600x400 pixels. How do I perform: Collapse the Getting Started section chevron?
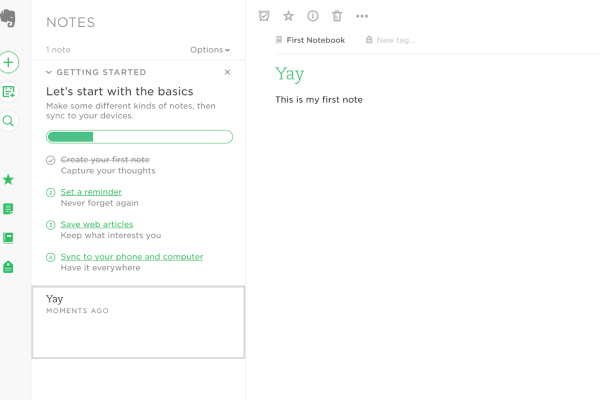tap(49, 72)
